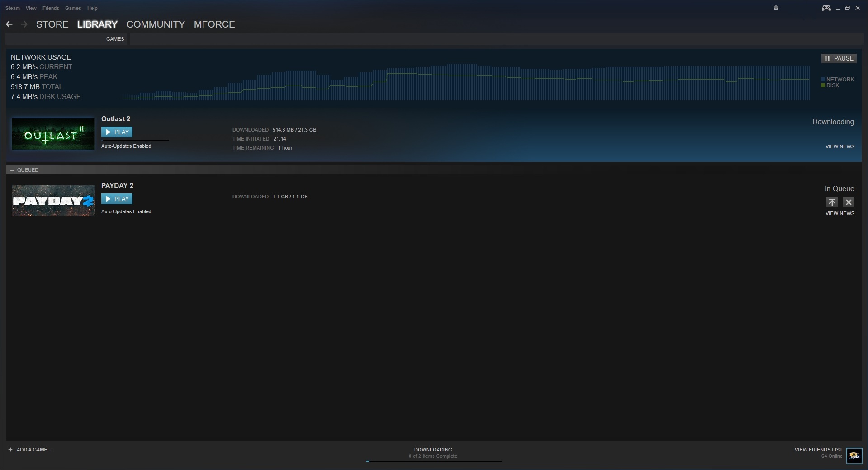
Task: Go back with the left arrow
Action: 9,24
